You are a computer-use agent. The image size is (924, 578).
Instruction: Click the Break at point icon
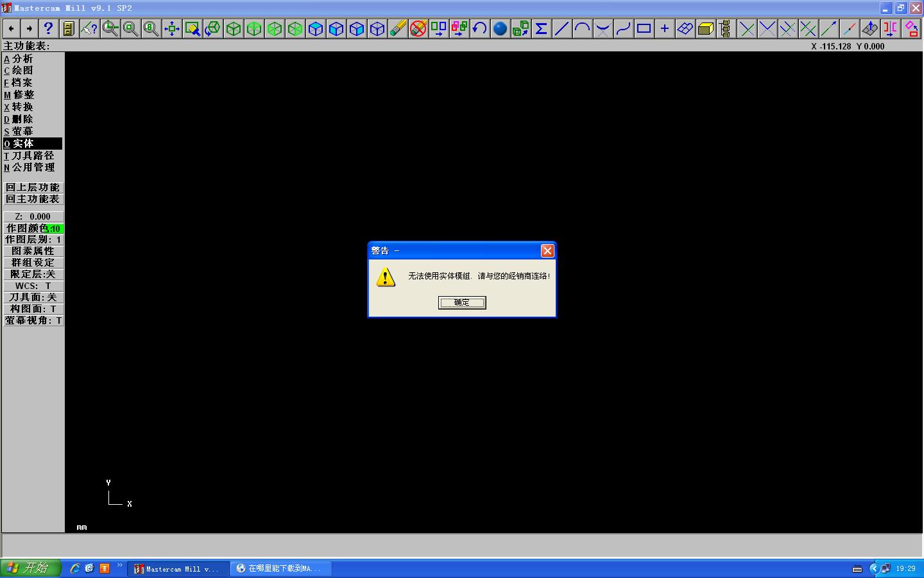click(850, 28)
